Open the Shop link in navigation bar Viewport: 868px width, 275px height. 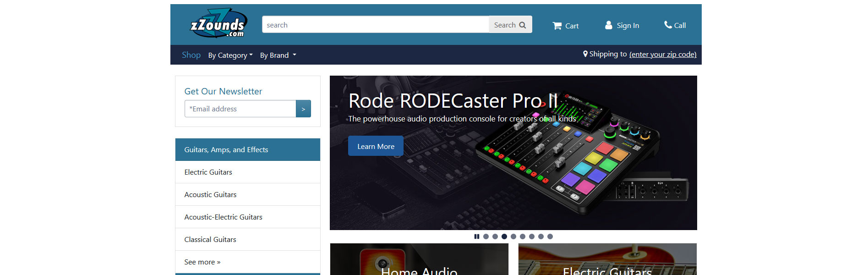point(191,55)
